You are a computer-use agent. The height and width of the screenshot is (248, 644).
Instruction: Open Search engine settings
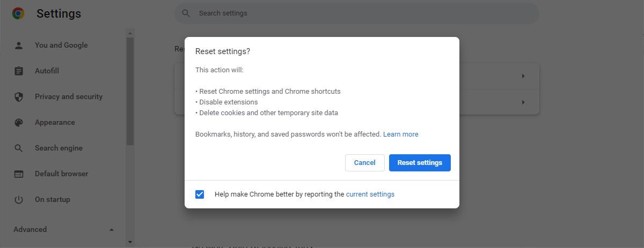(x=58, y=148)
